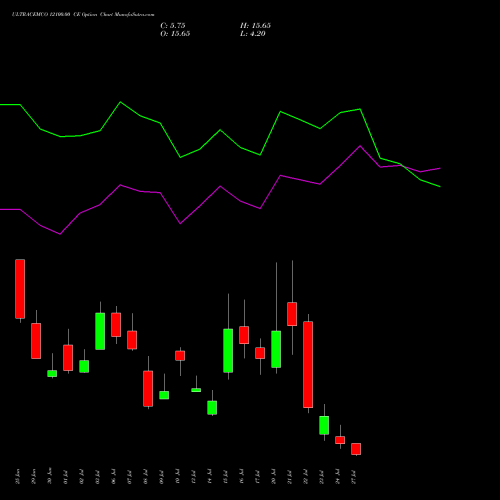The image size is (500, 500).
Task: Click the 27 Jul date label
Action: (354, 477)
